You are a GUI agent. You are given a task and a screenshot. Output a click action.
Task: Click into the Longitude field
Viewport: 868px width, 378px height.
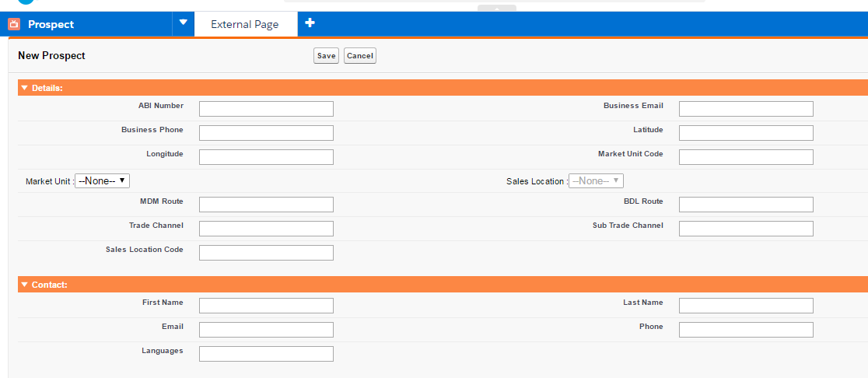266,156
